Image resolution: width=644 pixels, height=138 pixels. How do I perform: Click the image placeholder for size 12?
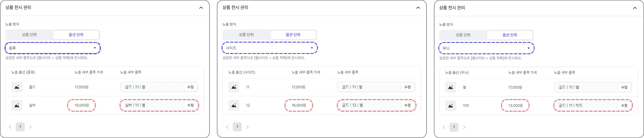tap(234, 105)
